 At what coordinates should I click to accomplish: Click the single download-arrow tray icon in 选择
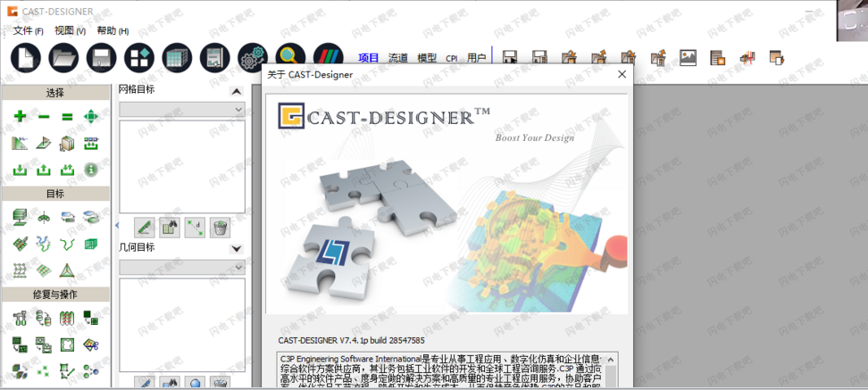(x=20, y=170)
